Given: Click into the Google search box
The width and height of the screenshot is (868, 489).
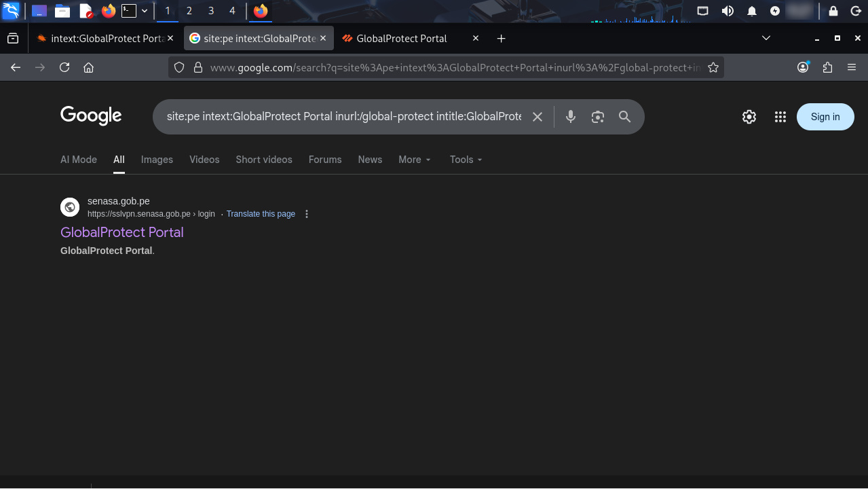Looking at the screenshot, I should tap(343, 117).
